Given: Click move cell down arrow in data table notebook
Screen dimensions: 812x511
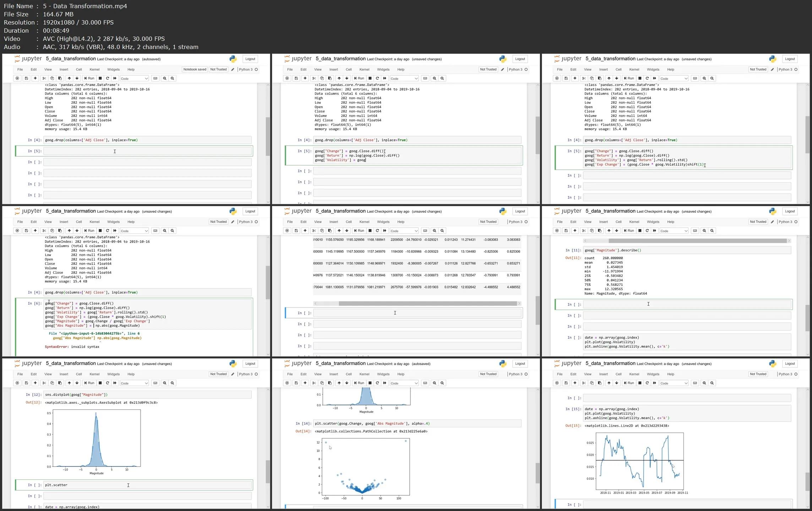Looking at the screenshot, I should click(347, 231).
